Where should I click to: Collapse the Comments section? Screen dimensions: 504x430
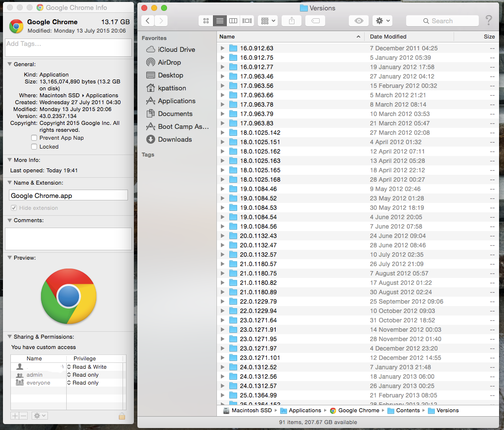pyautogui.click(x=10, y=220)
